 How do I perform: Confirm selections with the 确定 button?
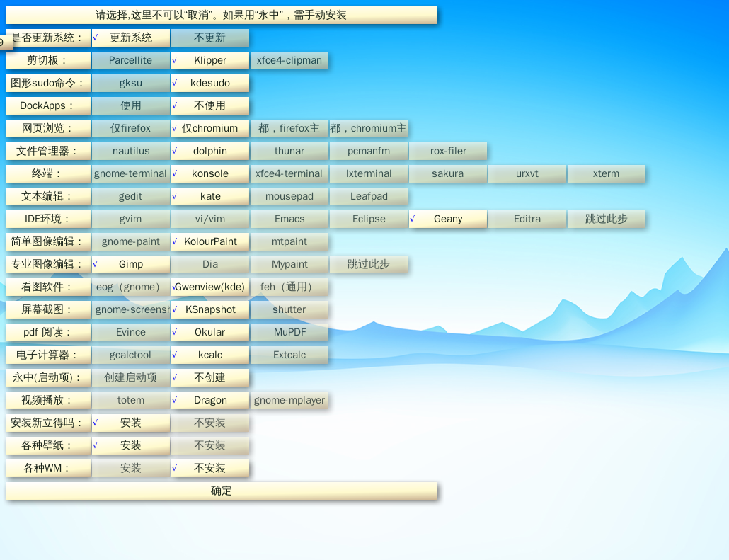222,491
